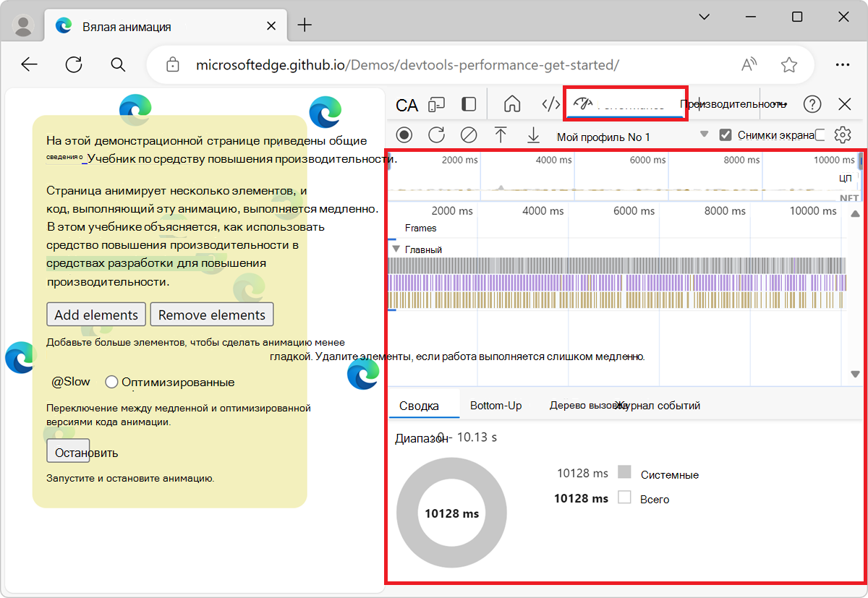868x598 pixels.
Task: Click the reload and record profile icon
Action: [436, 134]
